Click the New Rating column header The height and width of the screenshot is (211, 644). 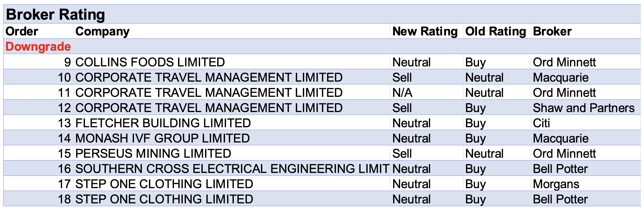coord(425,31)
